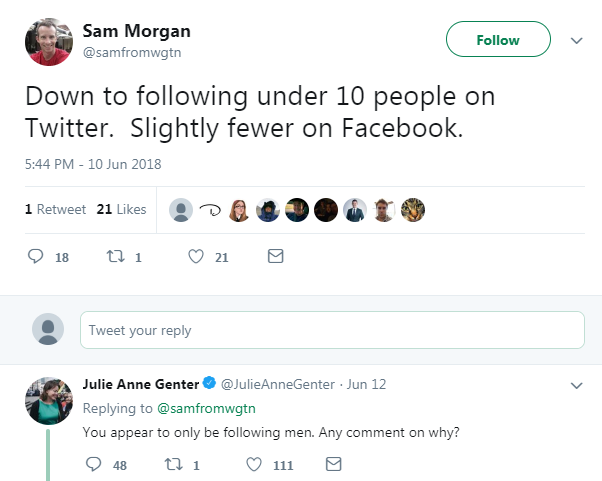Click the Tweet your reply field
The image size is (602, 481).
[331, 330]
